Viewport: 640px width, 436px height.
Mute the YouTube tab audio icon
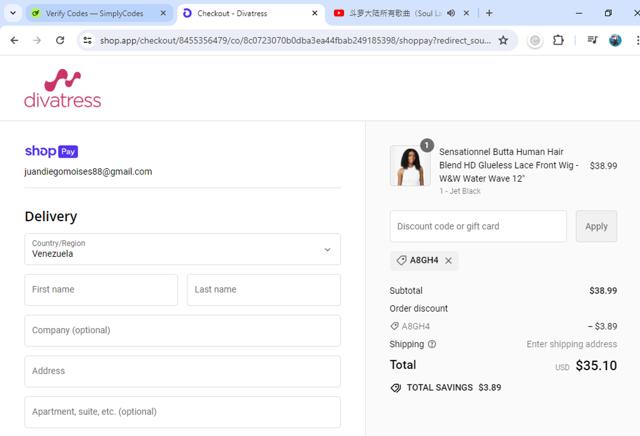451,13
